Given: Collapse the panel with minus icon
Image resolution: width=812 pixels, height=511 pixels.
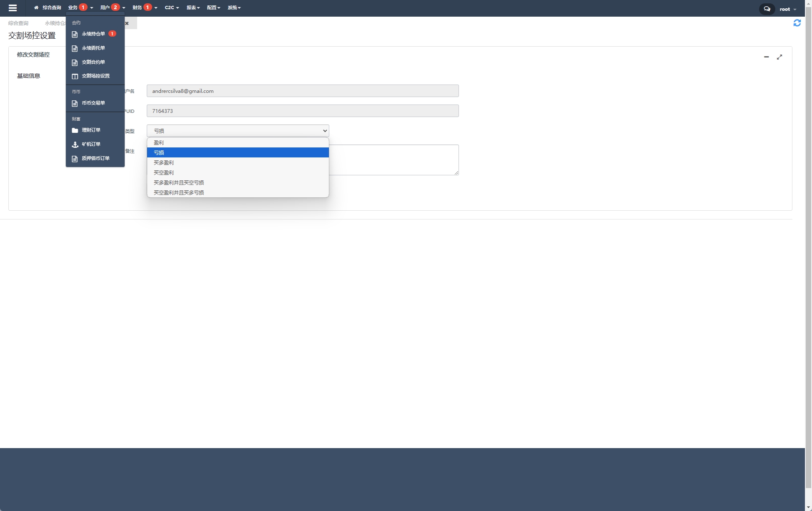Looking at the screenshot, I should click(x=766, y=57).
